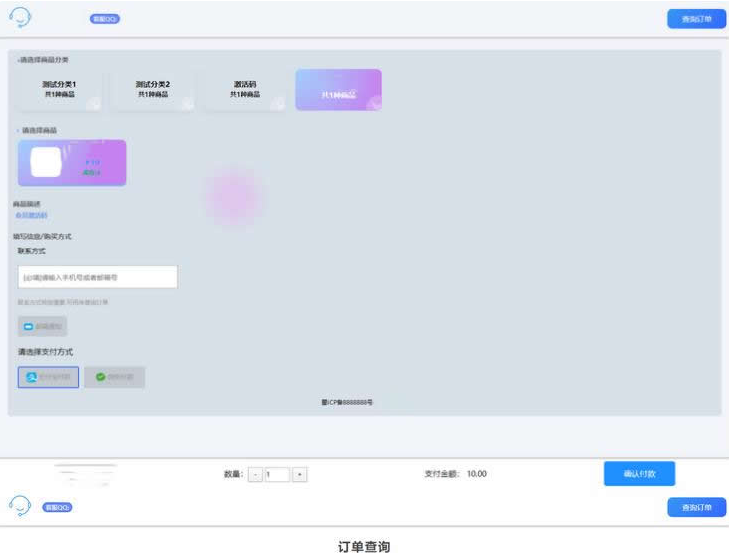Increase quantity with the plus button
Image resolution: width=729 pixels, height=559 pixels.
click(299, 473)
